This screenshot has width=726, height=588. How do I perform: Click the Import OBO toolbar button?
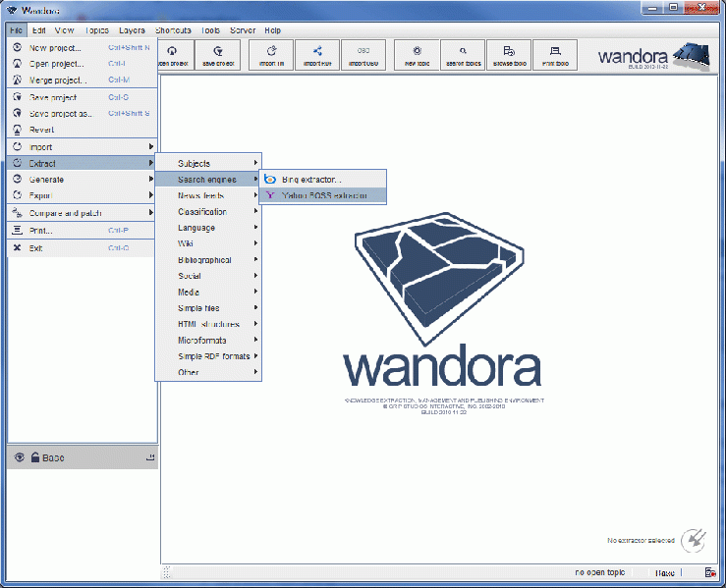[363, 55]
